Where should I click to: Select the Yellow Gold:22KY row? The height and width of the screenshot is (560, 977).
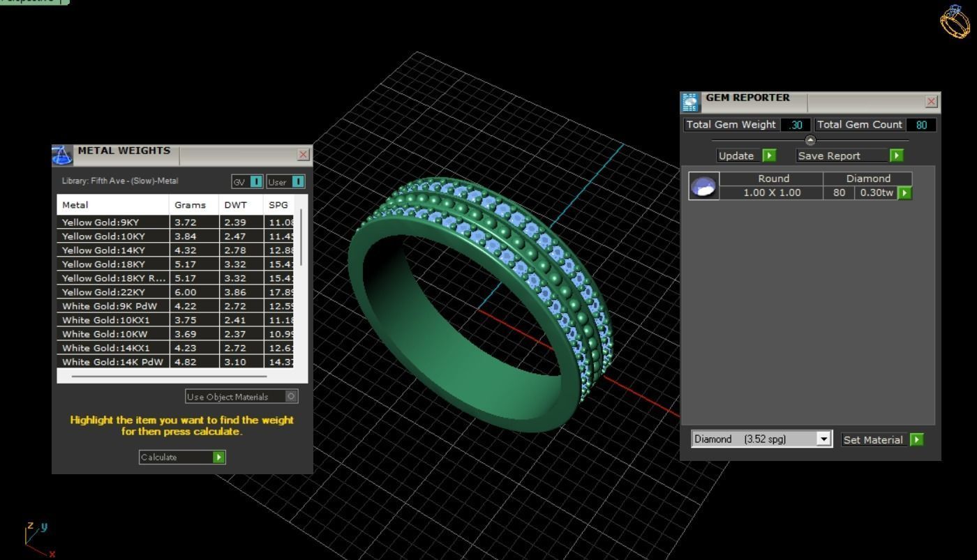click(176, 292)
